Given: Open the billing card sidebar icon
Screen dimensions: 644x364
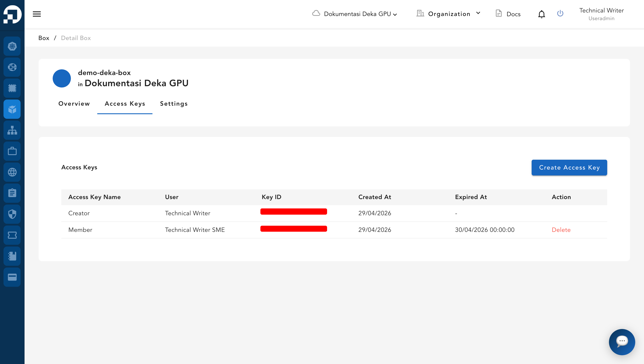Looking at the screenshot, I should tap(12, 277).
